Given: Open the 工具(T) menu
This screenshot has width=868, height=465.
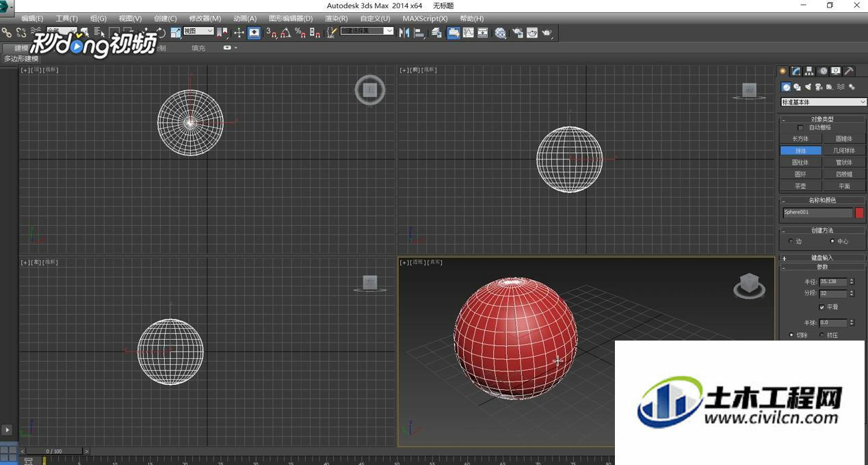Looking at the screenshot, I should tap(66, 18).
